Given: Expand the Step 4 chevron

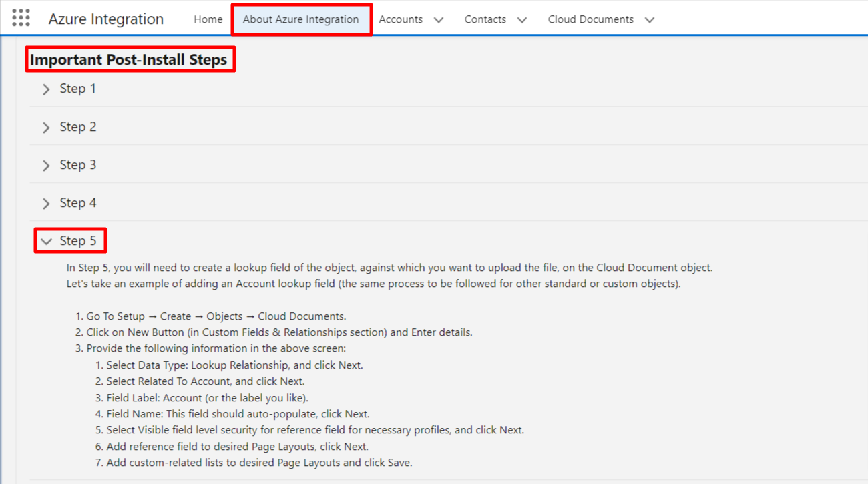Looking at the screenshot, I should coord(46,204).
